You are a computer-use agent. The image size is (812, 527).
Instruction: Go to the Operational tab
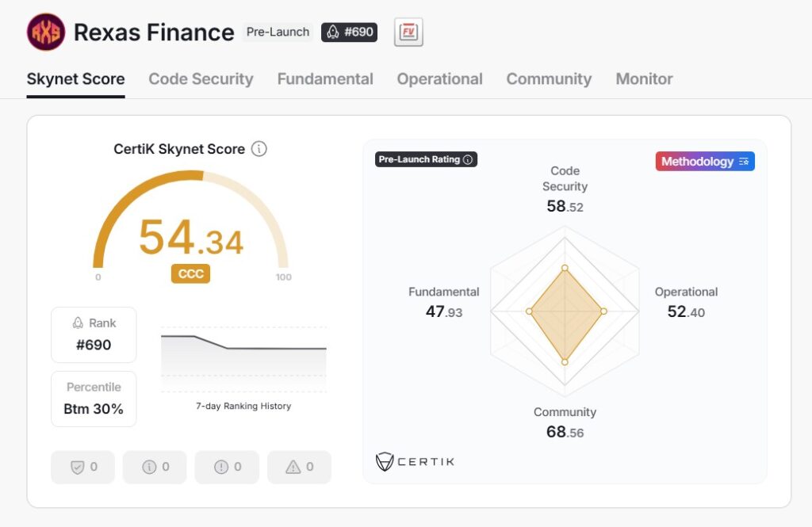[x=439, y=79]
